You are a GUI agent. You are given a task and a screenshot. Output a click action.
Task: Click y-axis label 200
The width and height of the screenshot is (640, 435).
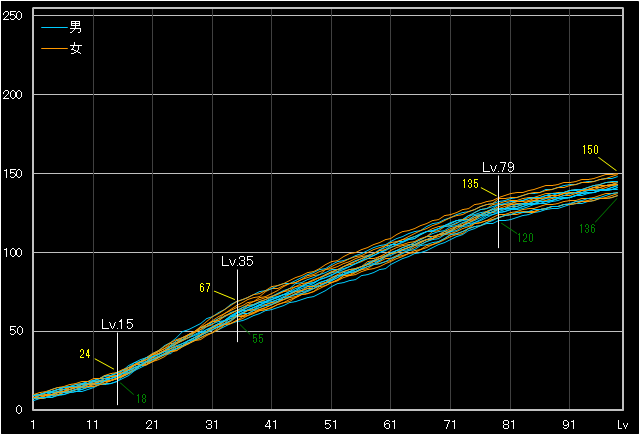(12, 95)
